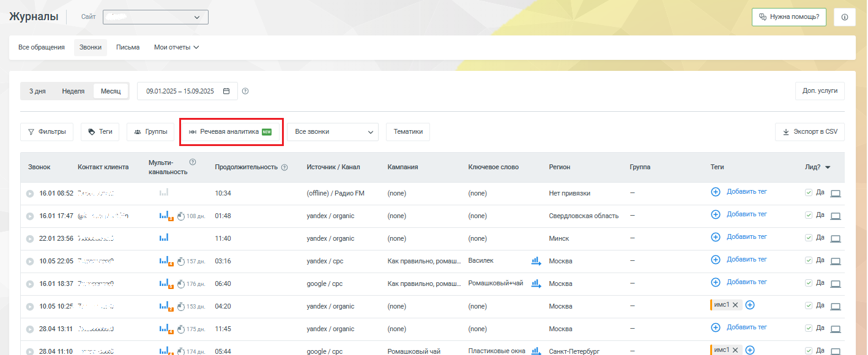Switch to the Все обращения tab
Viewport: 868px width, 355px height.
42,48
